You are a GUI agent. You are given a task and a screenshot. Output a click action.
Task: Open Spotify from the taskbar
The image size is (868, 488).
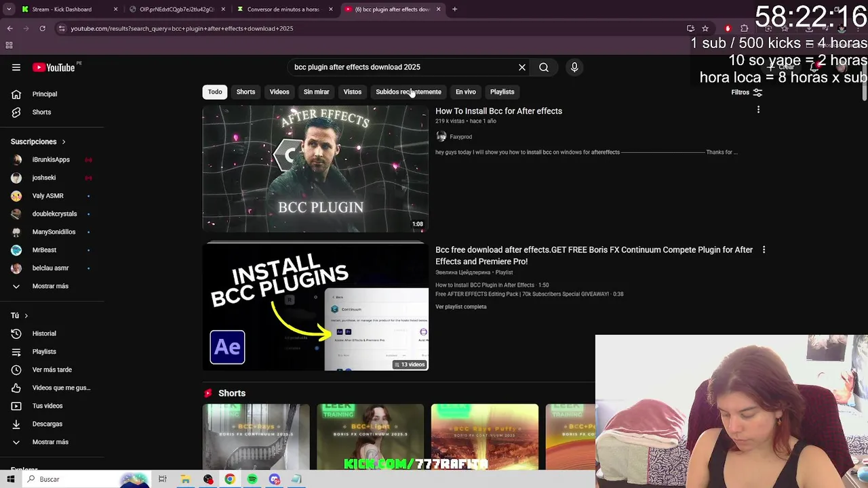[x=252, y=479]
